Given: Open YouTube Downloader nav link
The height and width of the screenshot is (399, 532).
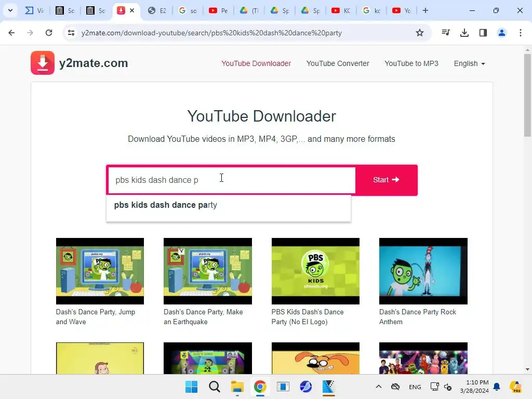Looking at the screenshot, I should (x=256, y=63).
